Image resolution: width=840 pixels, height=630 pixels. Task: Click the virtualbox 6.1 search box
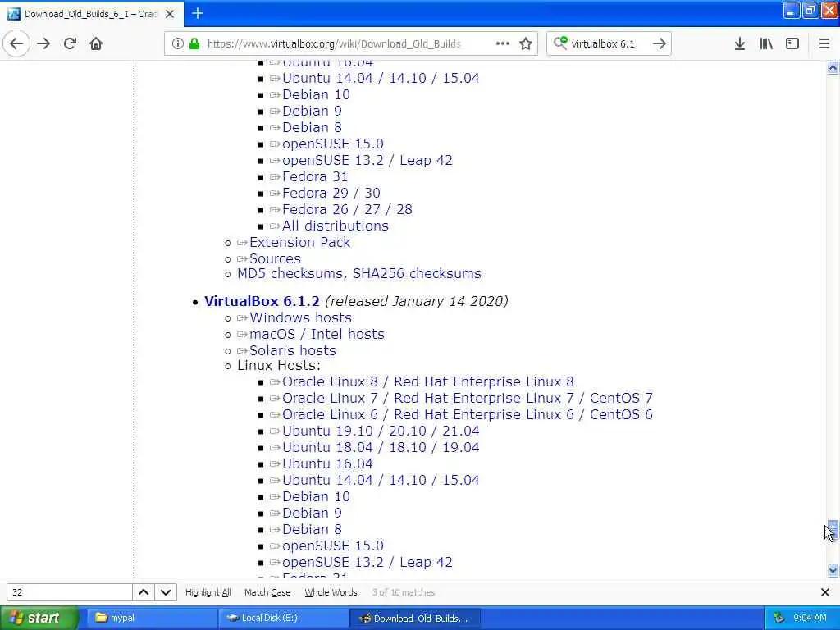(609, 43)
